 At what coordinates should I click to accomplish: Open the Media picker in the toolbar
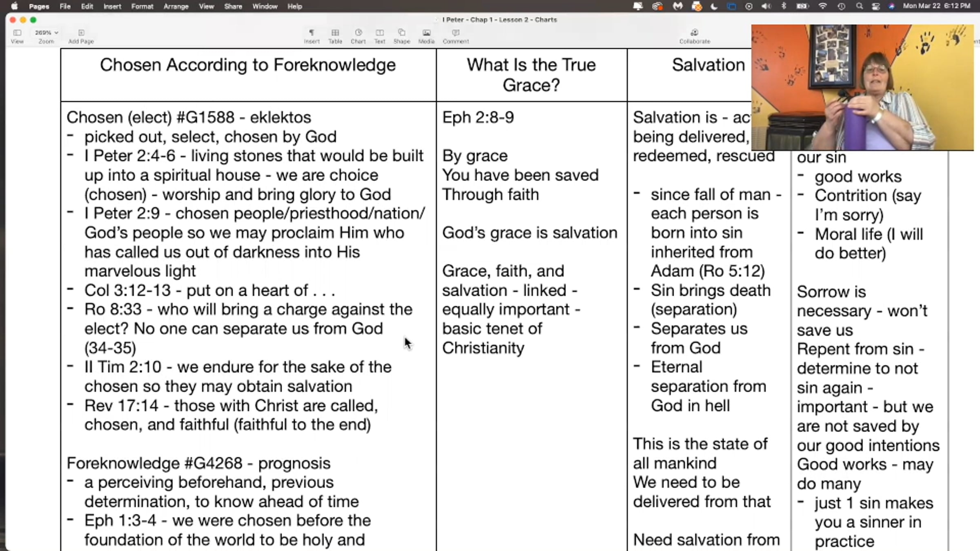tap(426, 36)
